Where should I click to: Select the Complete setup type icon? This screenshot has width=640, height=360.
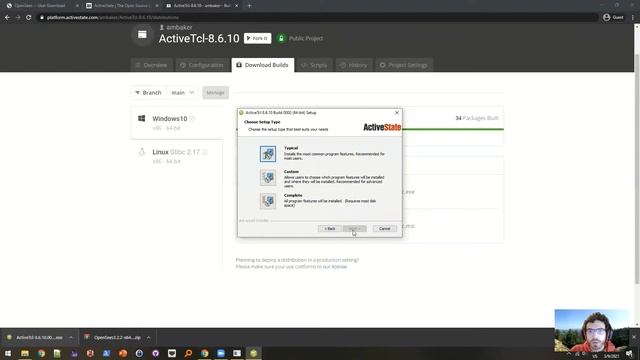coord(268,201)
